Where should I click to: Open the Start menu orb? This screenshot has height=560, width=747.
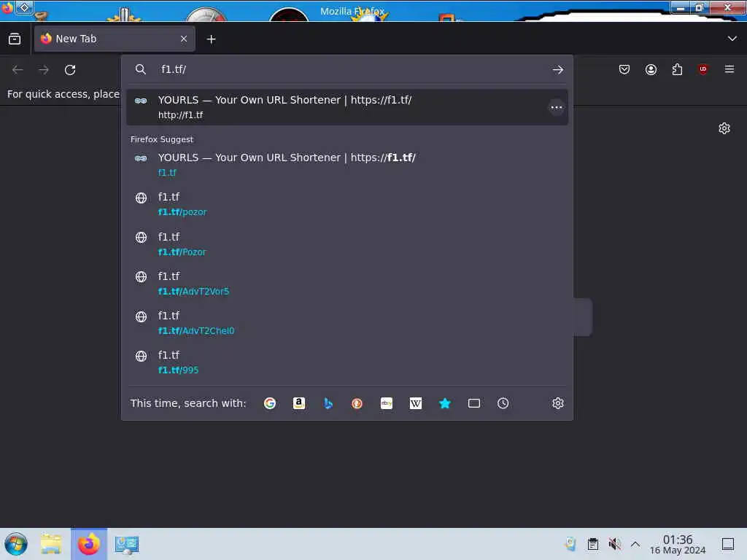[x=16, y=544]
